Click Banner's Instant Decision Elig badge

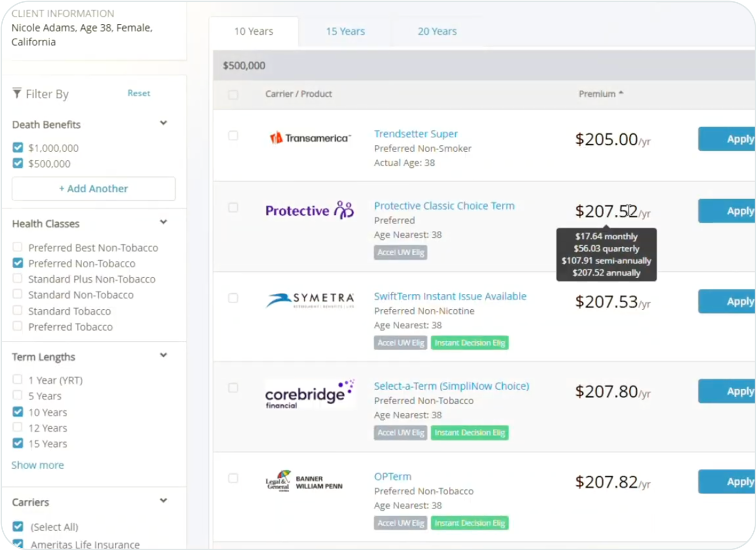(x=469, y=523)
